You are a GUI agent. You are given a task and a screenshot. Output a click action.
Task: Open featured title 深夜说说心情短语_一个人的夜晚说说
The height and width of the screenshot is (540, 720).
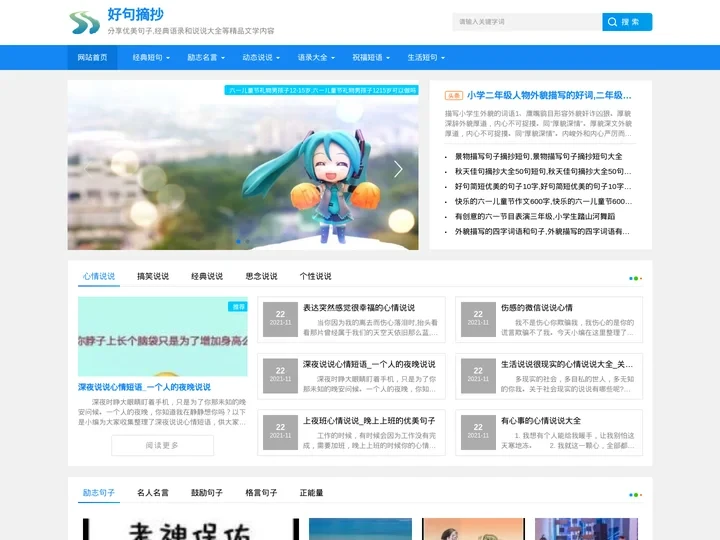[x=144, y=387]
